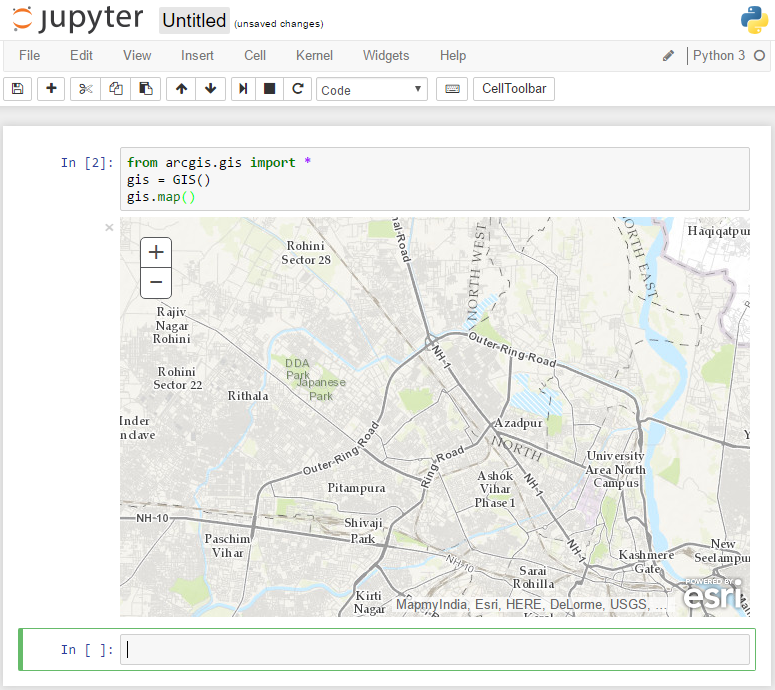Copy selected cells icon
Screen dimensions: 775x690
(116, 89)
